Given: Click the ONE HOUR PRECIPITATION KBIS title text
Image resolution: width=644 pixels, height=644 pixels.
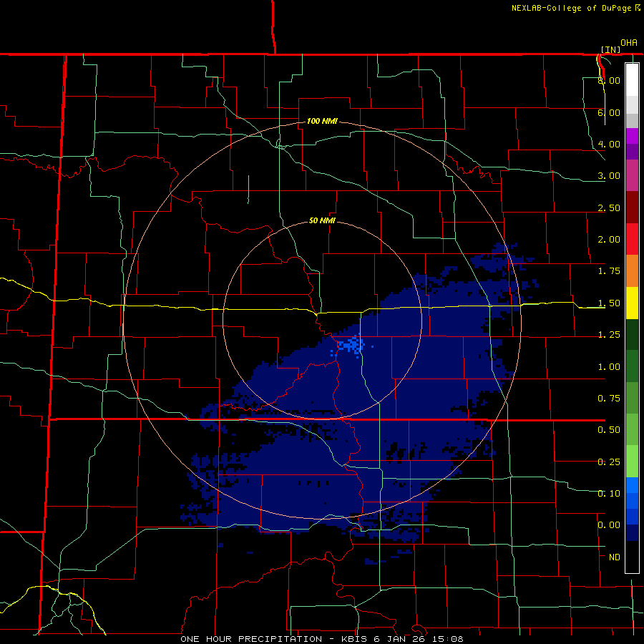Looking at the screenshot, I should tap(322, 639).
